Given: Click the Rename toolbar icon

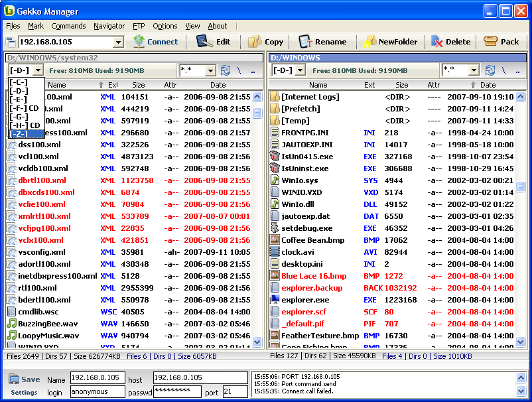Looking at the screenshot, I should (305, 42).
